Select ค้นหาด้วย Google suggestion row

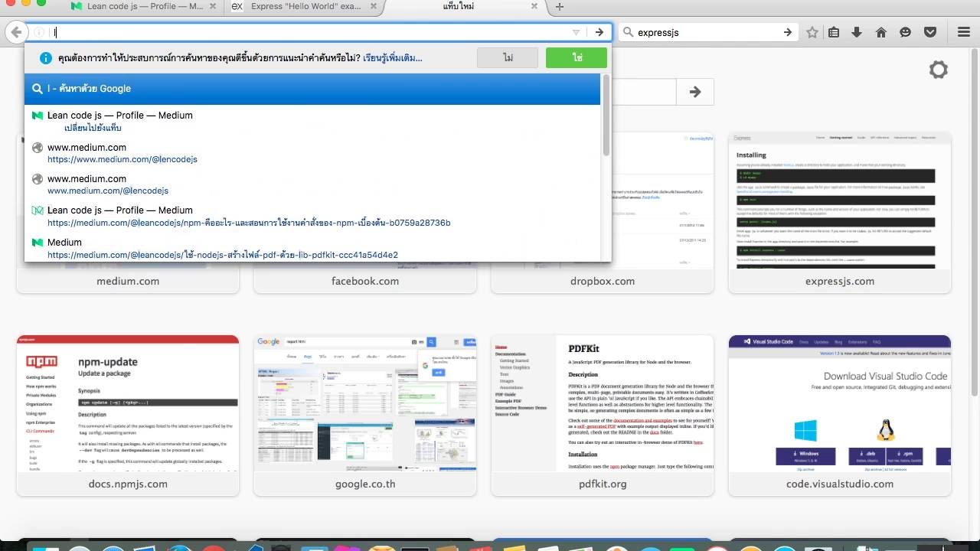click(x=312, y=89)
